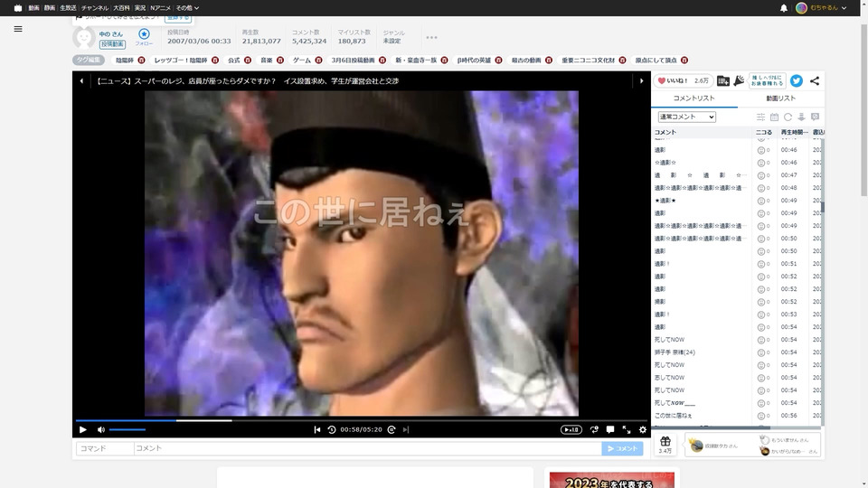Open the gift icon 3.4万
Viewport: 868px width, 488px height.
point(665,445)
